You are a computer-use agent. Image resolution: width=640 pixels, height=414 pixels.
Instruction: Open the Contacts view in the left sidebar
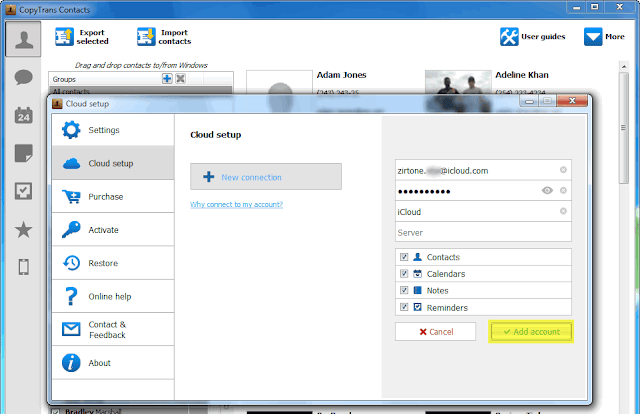click(23, 39)
